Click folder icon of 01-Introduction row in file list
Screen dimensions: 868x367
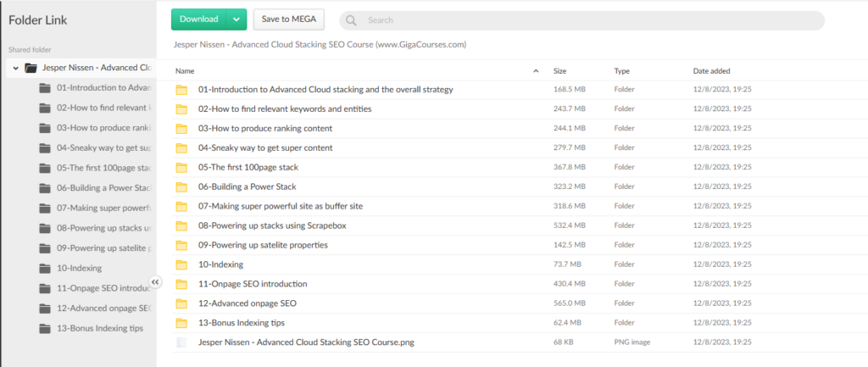point(181,90)
